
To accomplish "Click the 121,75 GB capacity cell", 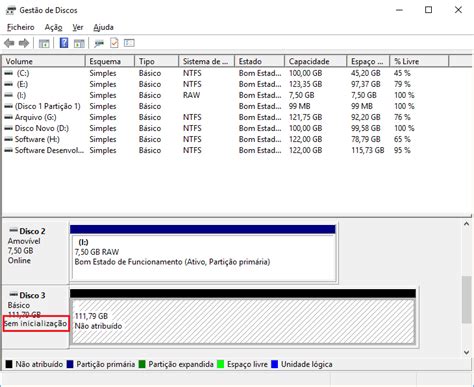I will (x=306, y=117).
